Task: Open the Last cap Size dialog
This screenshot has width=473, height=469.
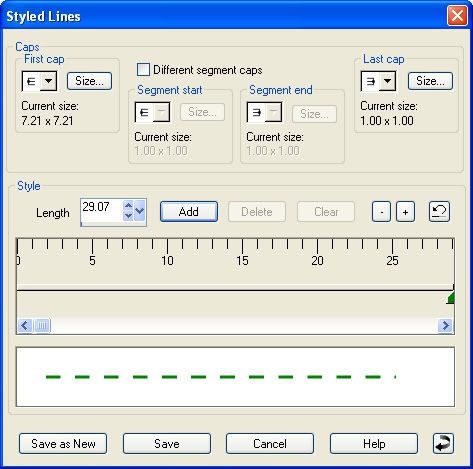Action: click(430, 81)
